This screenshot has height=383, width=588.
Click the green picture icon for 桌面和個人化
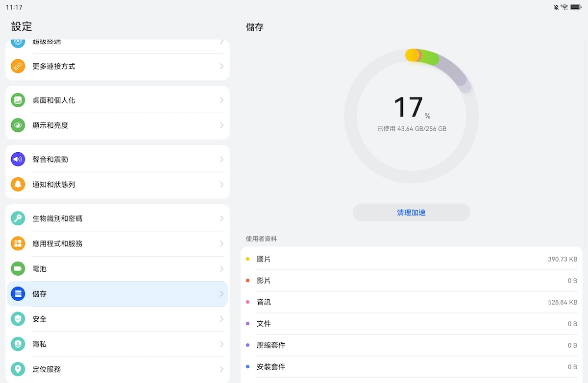pos(18,100)
